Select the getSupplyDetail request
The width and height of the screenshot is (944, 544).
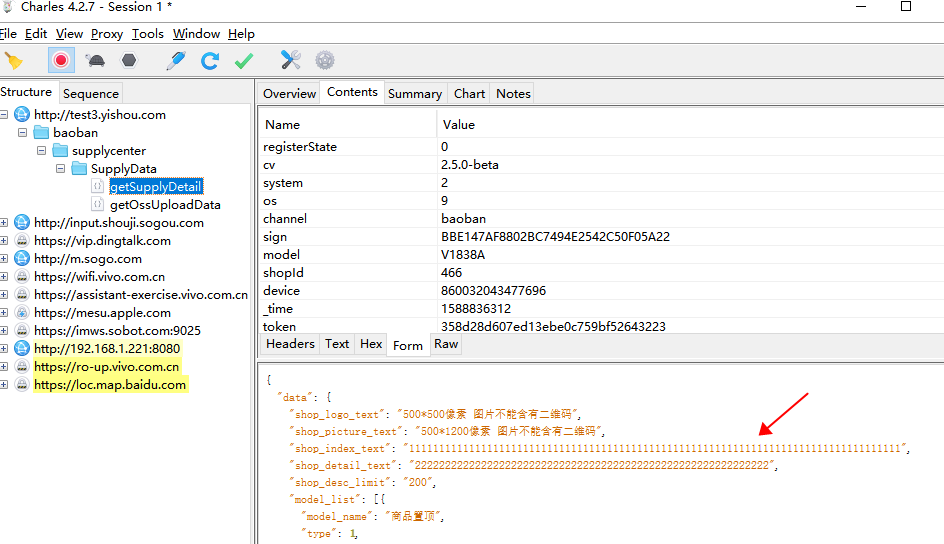(x=156, y=187)
